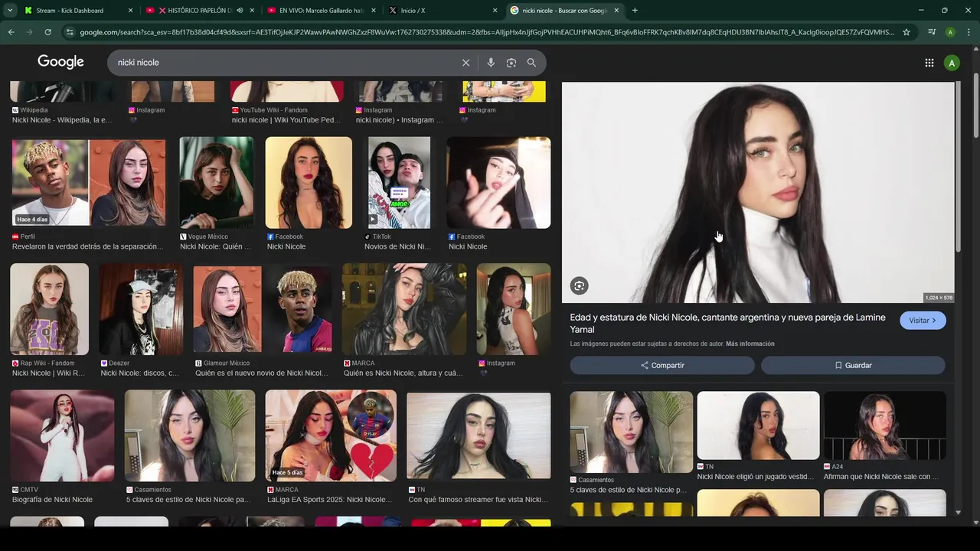Viewport: 980px width, 551px height.
Task: Click the Google logo
Action: point(60,62)
